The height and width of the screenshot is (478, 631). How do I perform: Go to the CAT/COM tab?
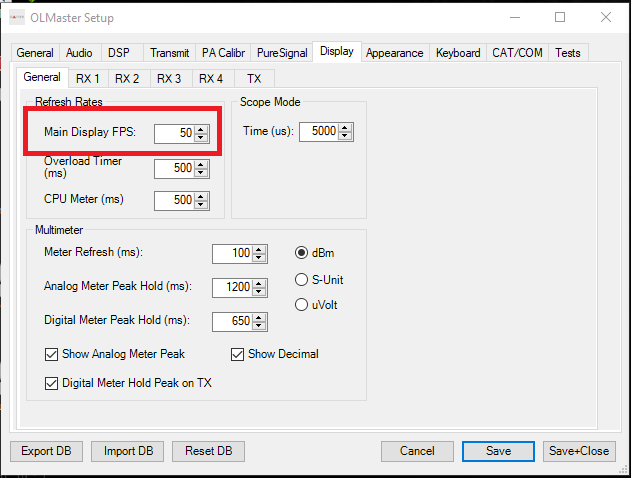tap(518, 53)
